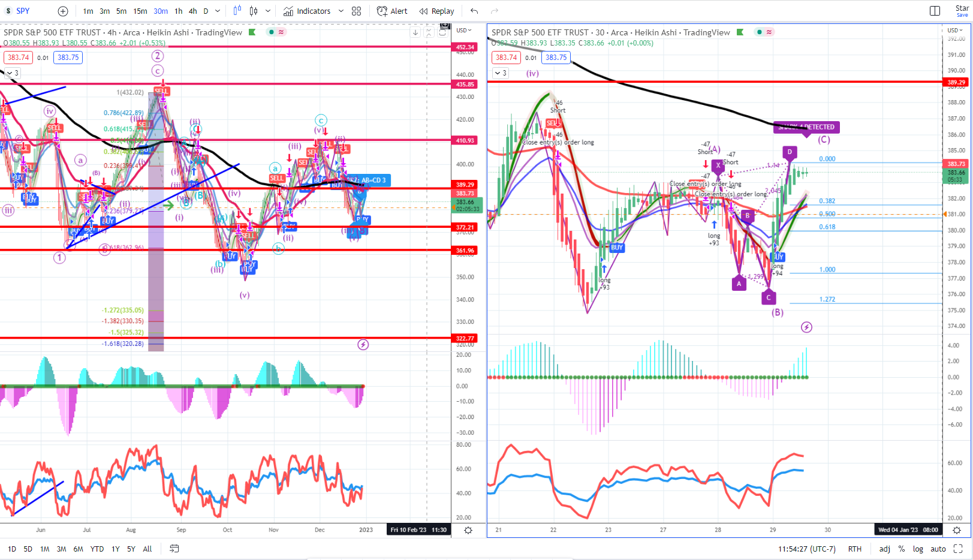Set the date range to 1D
This screenshot has height=560, width=973.
click(x=11, y=549)
